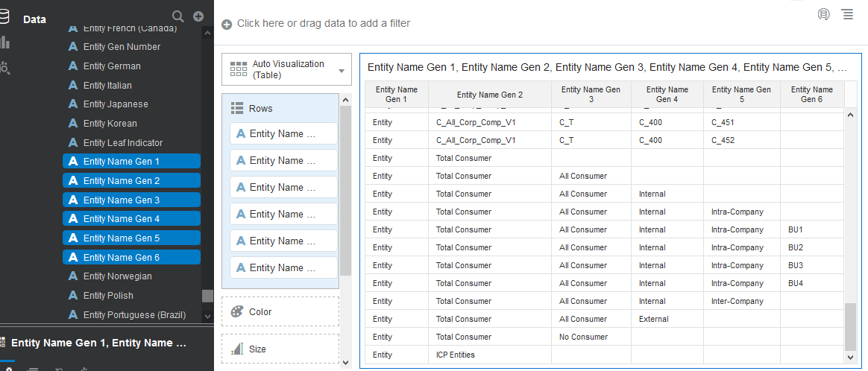Click the filter bar placeholder text
Image resolution: width=868 pixels, height=371 pixels.
(x=324, y=23)
